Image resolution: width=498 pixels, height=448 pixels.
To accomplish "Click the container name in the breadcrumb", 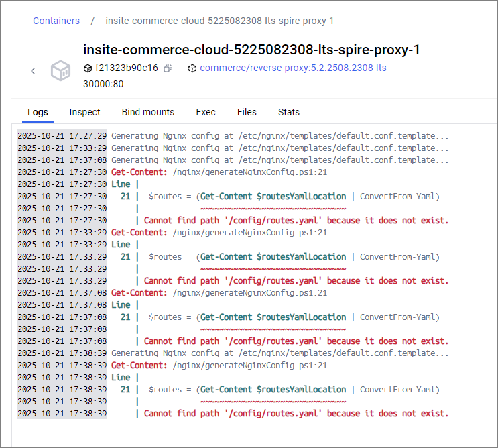I will 219,21.
